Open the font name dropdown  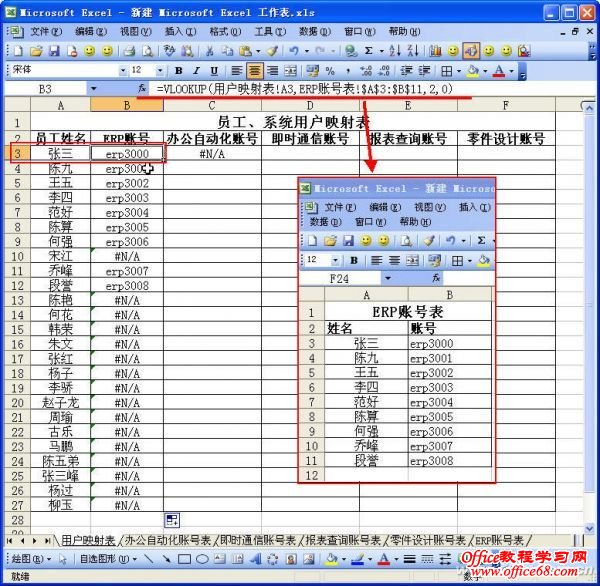(123, 70)
